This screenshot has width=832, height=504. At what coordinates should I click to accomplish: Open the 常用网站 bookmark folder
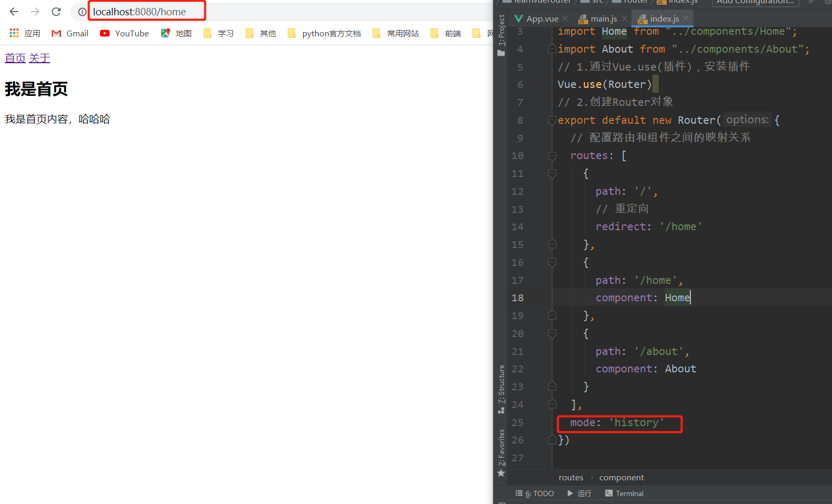395,33
